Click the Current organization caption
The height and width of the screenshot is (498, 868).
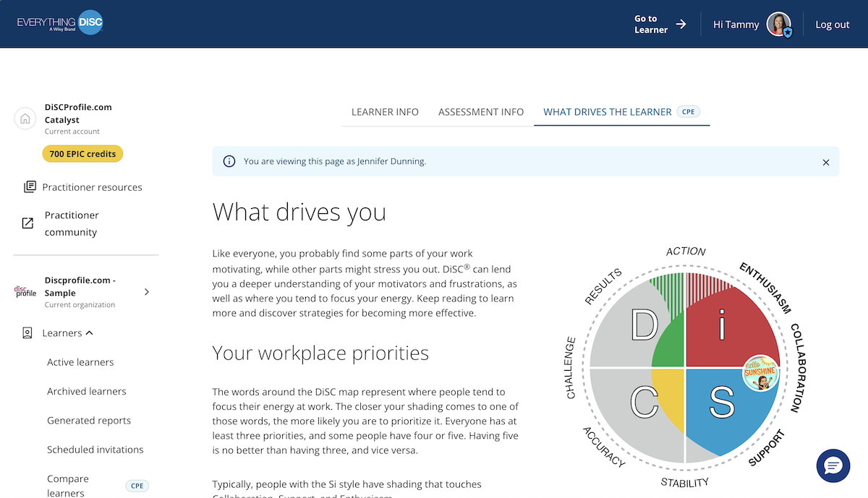pos(80,305)
